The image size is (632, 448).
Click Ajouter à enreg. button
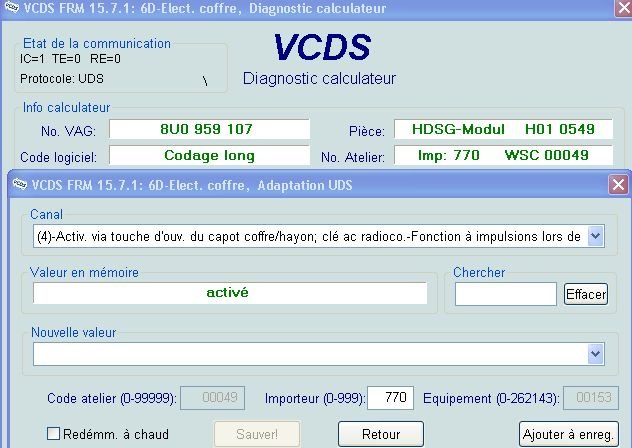(x=568, y=434)
